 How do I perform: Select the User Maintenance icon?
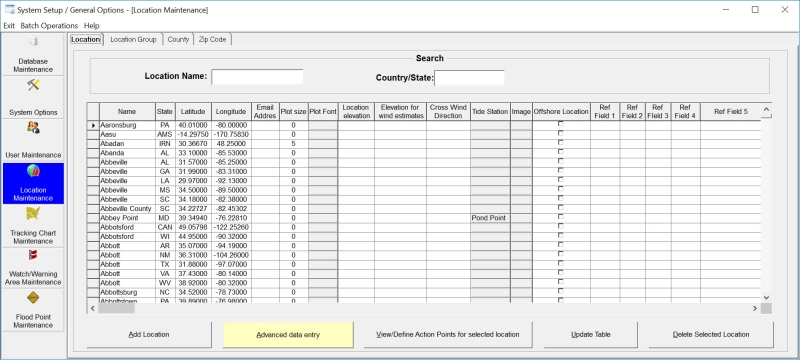[x=33, y=127]
